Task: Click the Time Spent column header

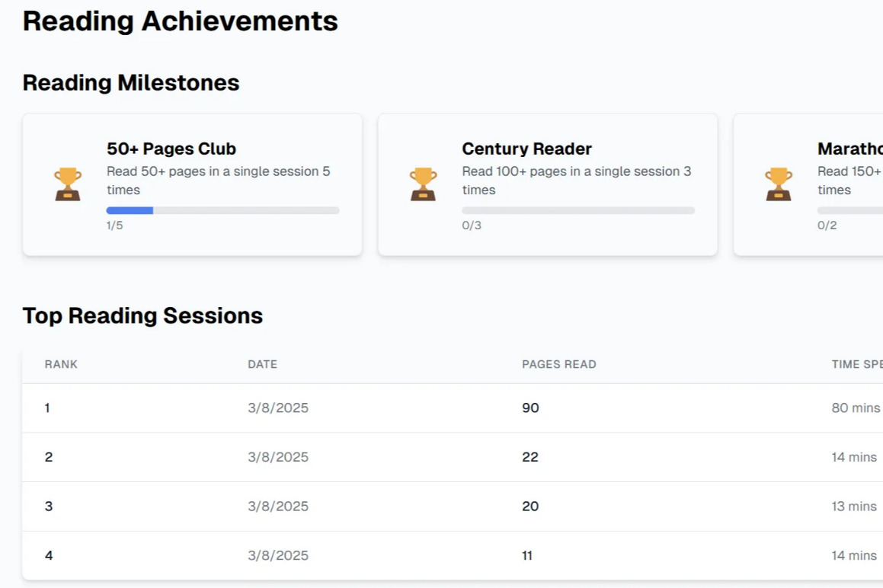Action: tap(856, 364)
